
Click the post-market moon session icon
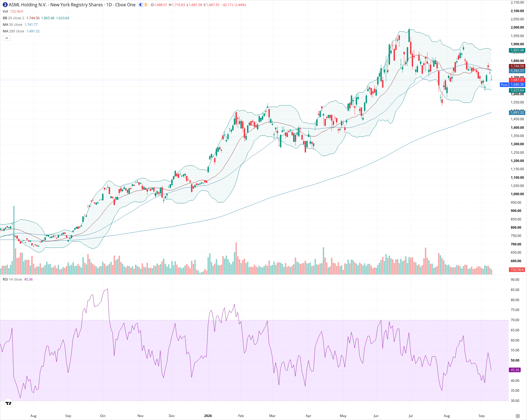pyautogui.click(x=141, y=5)
